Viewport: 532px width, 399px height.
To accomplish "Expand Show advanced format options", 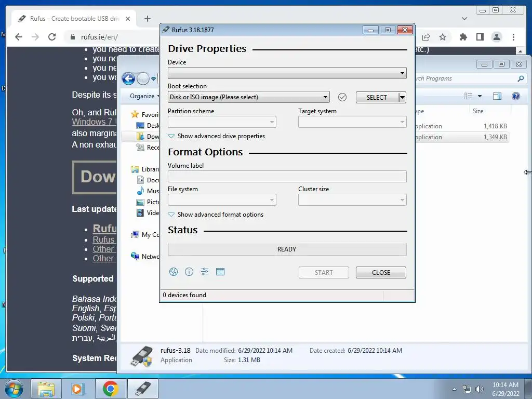I will point(216,215).
